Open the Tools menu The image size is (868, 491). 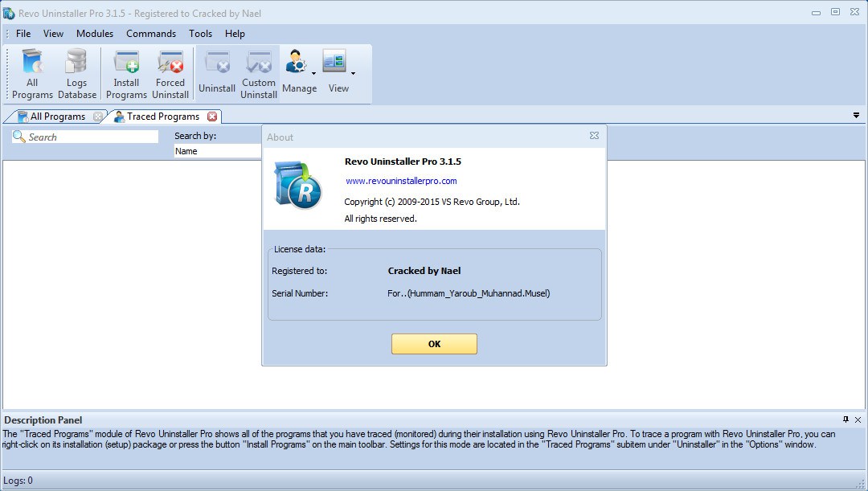200,34
